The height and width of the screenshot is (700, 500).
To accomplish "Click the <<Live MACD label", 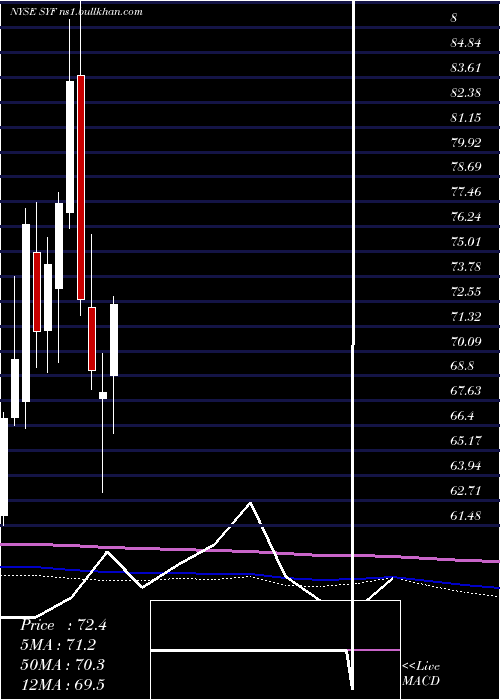I will point(421,674).
